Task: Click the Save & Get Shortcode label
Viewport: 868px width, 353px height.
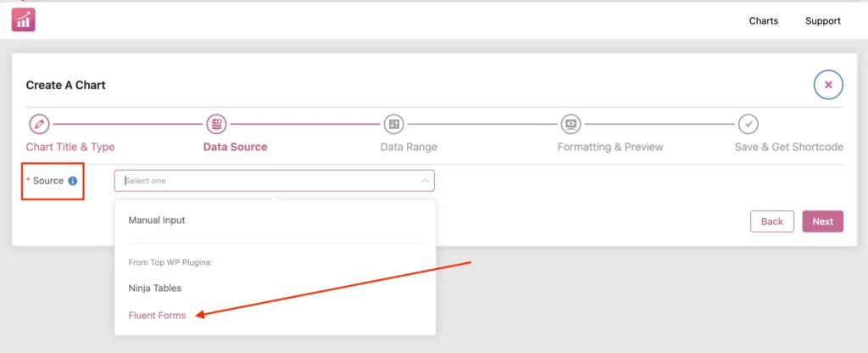Action: (x=789, y=147)
